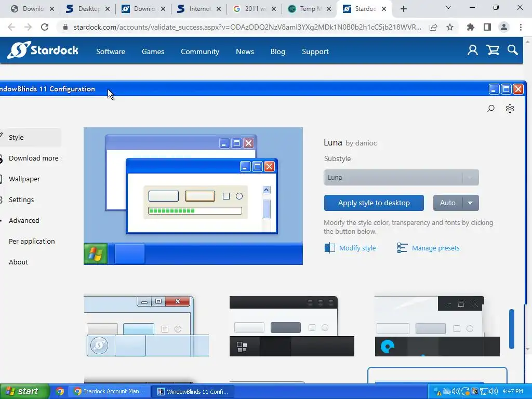Open a new Chrome tab with plus
The width and height of the screenshot is (532, 399).
click(x=403, y=9)
